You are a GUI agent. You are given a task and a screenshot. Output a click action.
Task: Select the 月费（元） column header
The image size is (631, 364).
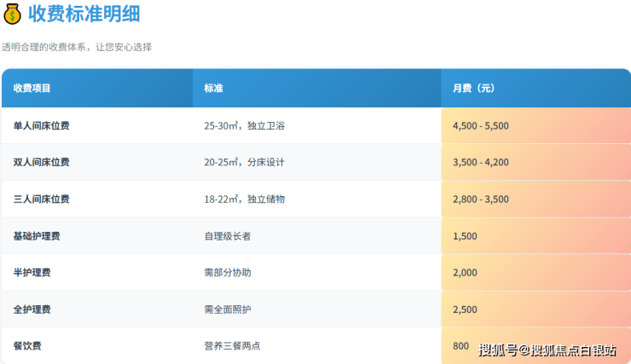pos(473,88)
